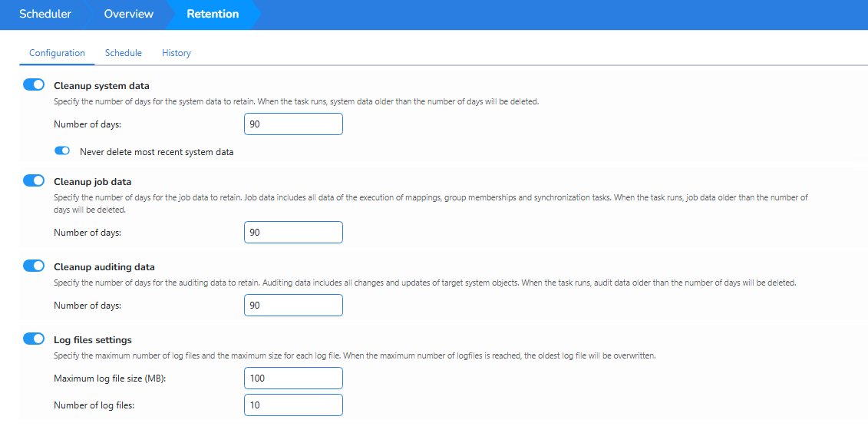The height and width of the screenshot is (433, 868).
Task: Open the History tab
Action: [x=176, y=53]
